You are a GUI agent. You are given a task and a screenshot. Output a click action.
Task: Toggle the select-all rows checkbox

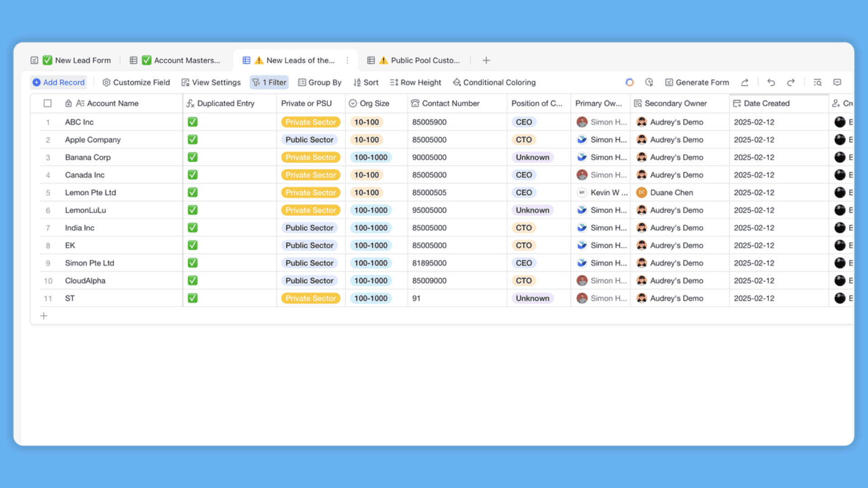tap(47, 103)
